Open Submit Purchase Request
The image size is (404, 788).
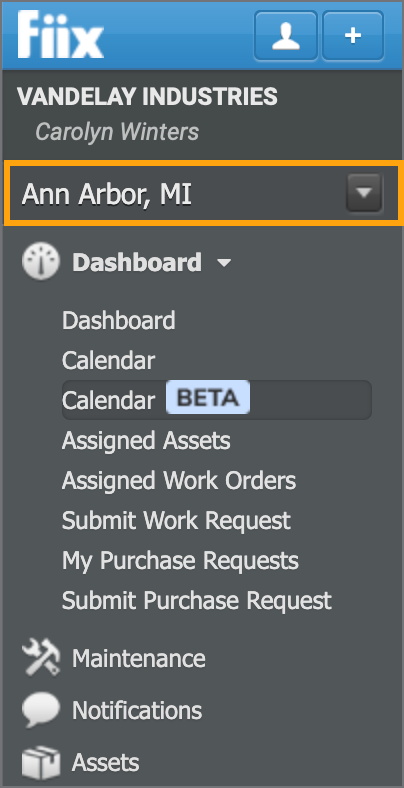tap(197, 600)
